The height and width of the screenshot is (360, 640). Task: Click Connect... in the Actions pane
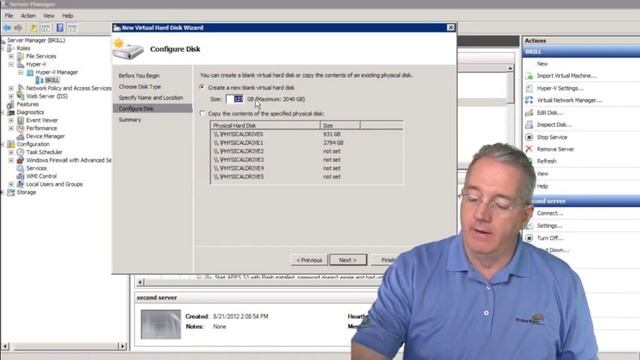(549, 213)
